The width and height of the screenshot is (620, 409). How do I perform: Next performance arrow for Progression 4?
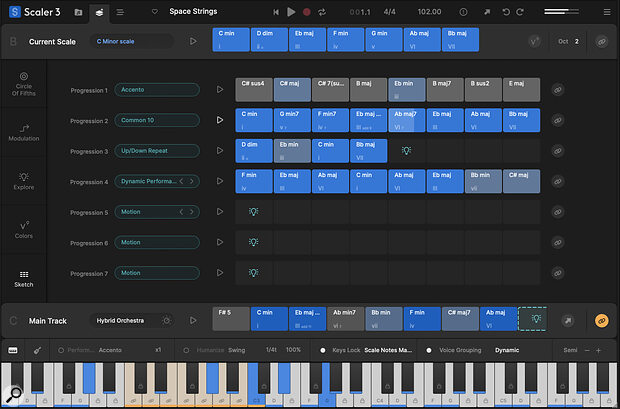coord(192,181)
